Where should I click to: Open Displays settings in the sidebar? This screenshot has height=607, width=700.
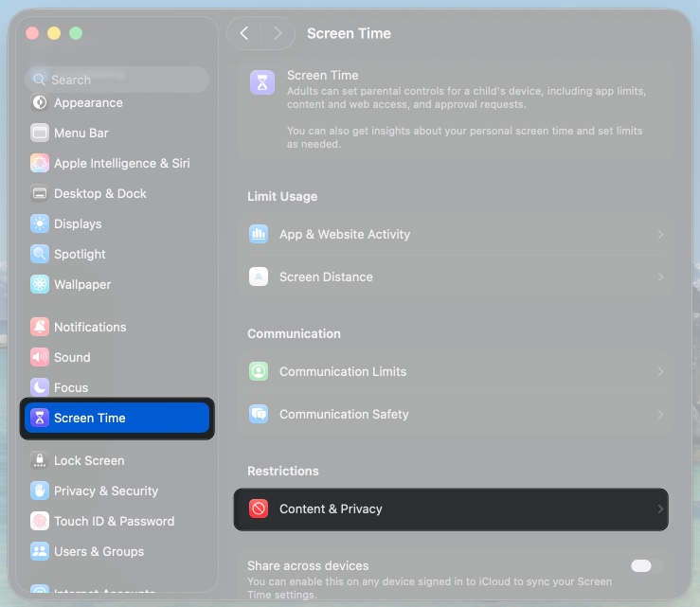click(x=78, y=223)
